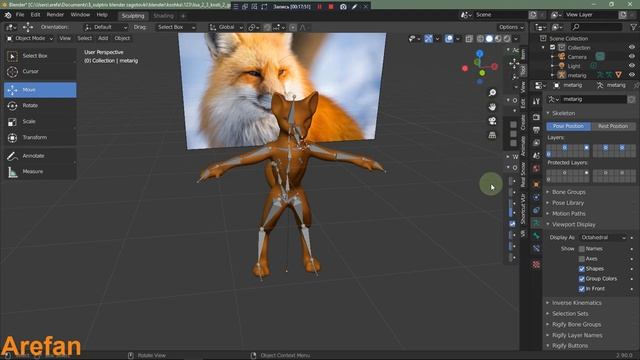Open World properties red globe icon
Image resolution: width=640 pixels, height=360 pixels.
tap(536, 169)
